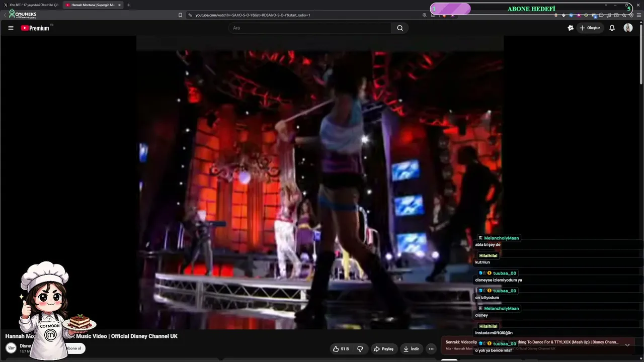Open the YouTube guide hamburger menu

pyautogui.click(x=11, y=28)
